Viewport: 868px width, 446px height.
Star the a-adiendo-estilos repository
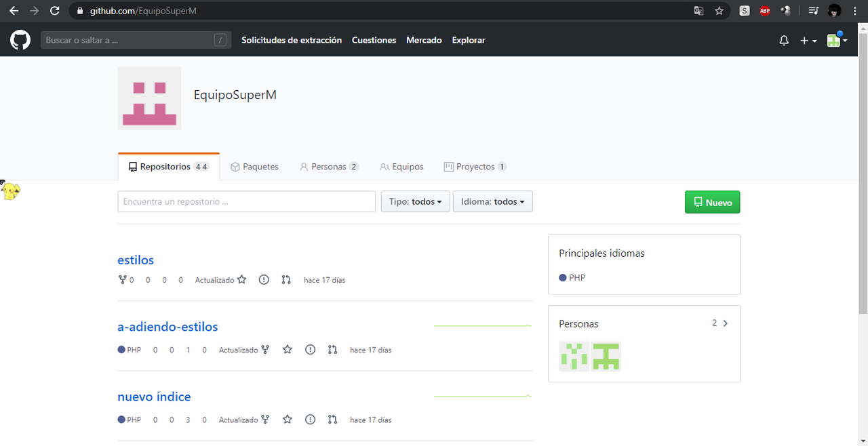click(288, 350)
